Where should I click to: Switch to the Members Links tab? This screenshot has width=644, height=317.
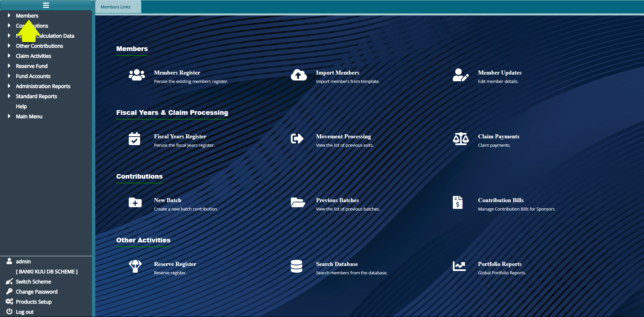pos(115,7)
